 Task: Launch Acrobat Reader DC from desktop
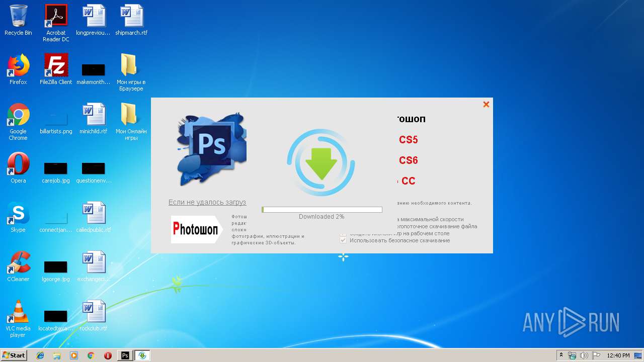point(56,23)
